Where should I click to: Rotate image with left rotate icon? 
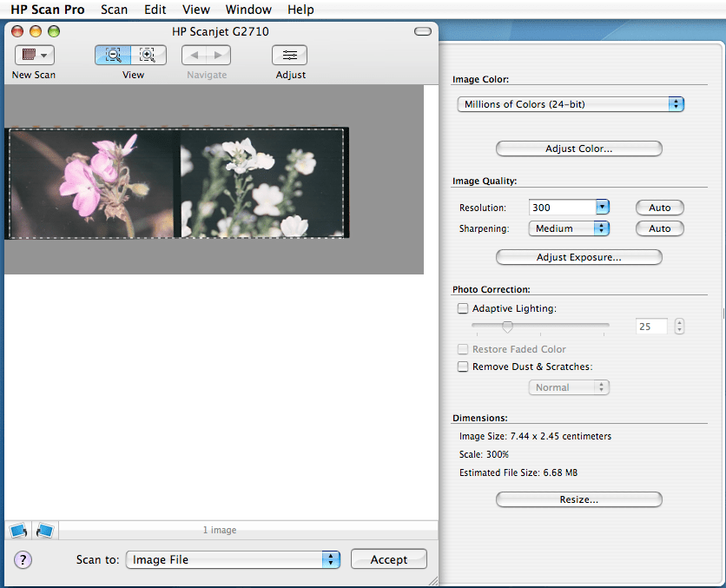point(17,530)
